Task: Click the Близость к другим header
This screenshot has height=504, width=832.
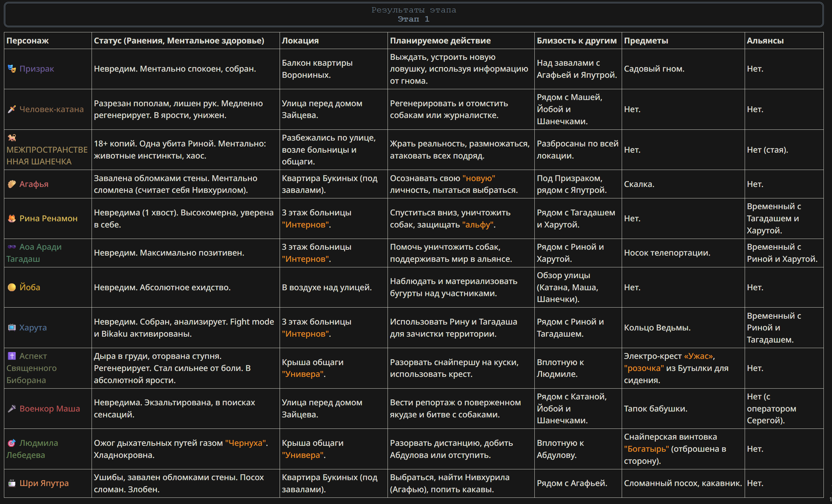Action: coord(577,41)
